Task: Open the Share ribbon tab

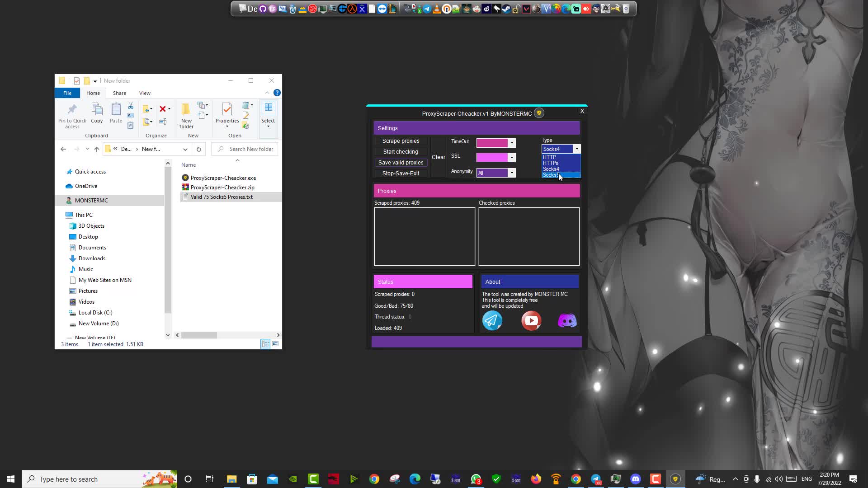Action: [x=119, y=93]
